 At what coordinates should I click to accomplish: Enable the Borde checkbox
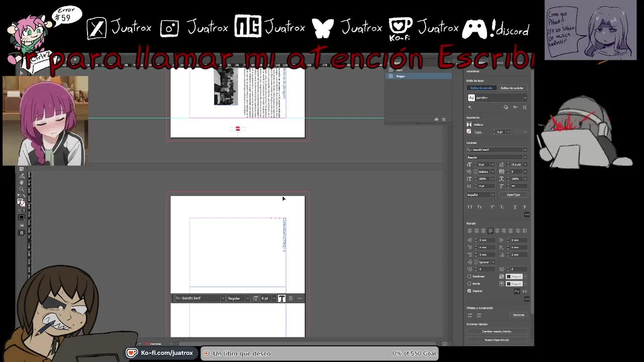pyautogui.click(x=469, y=284)
